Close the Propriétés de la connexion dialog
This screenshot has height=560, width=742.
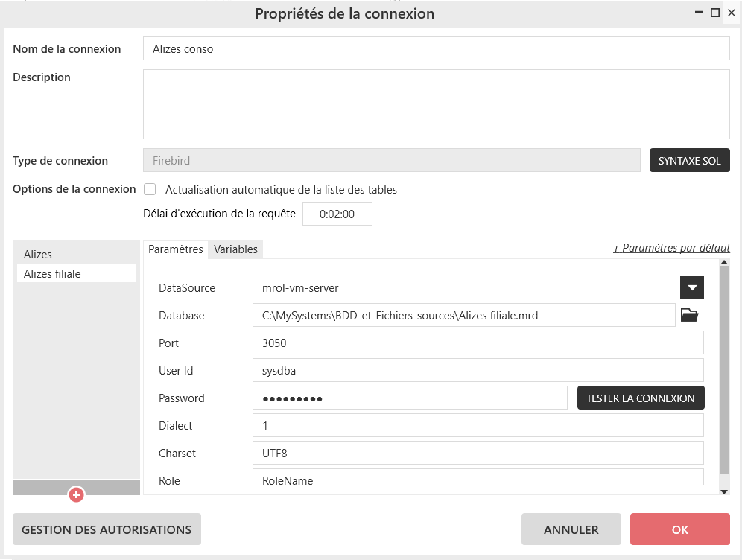click(730, 13)
